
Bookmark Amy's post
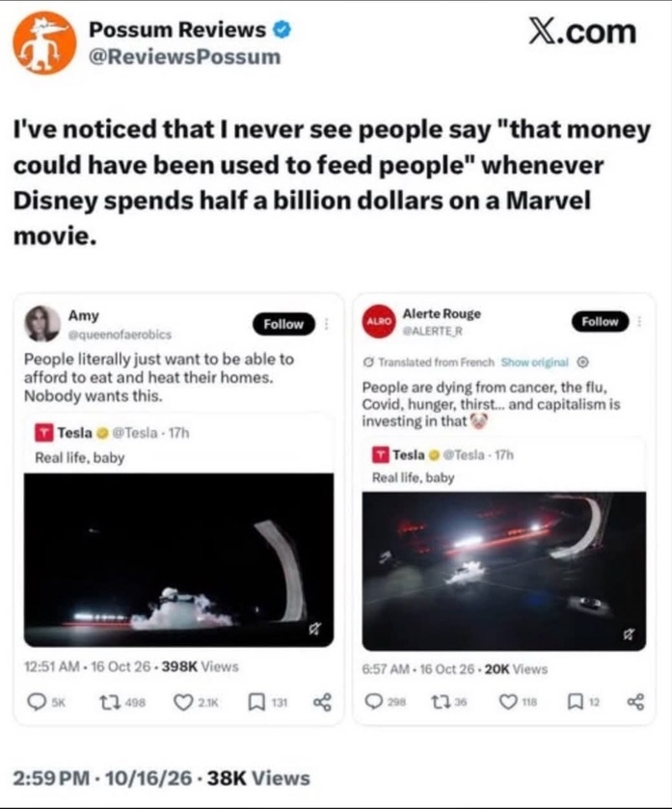click(x=256, y=702)
